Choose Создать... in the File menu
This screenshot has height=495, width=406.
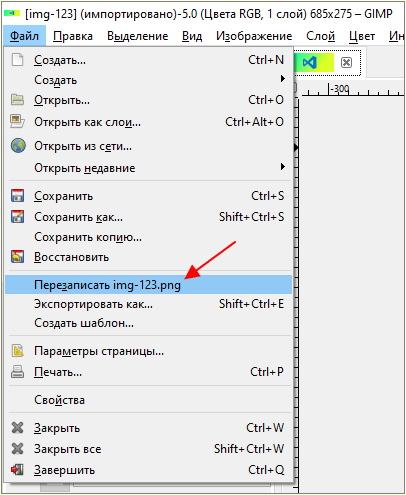click(149, 60)
